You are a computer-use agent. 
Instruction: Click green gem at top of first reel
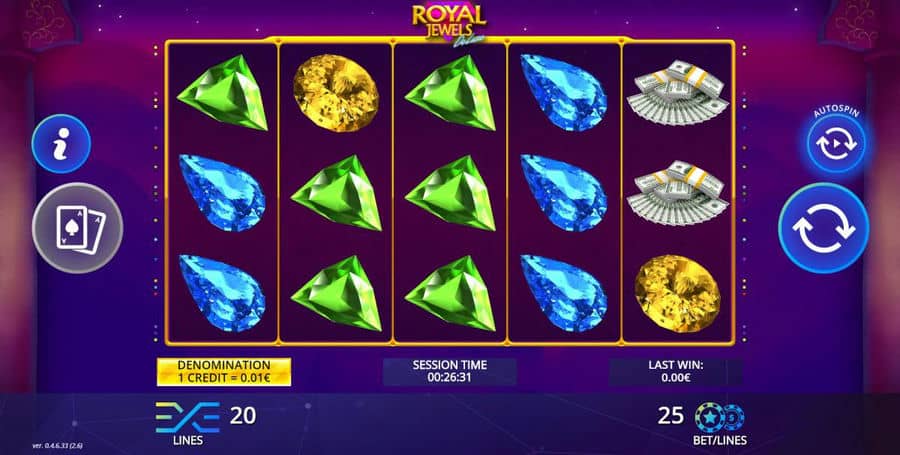[223, 92]
